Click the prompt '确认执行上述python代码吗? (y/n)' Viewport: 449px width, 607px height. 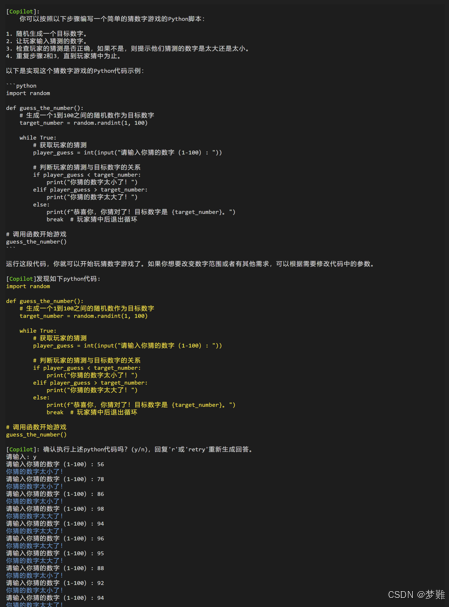(95, 449)
